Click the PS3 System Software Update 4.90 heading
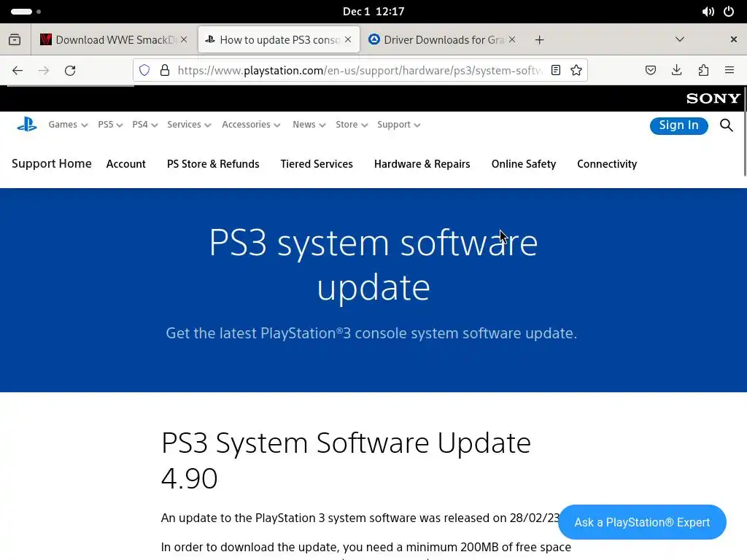Image resolution: width=747 pixels, height=560 pixels. pos(346,460)
